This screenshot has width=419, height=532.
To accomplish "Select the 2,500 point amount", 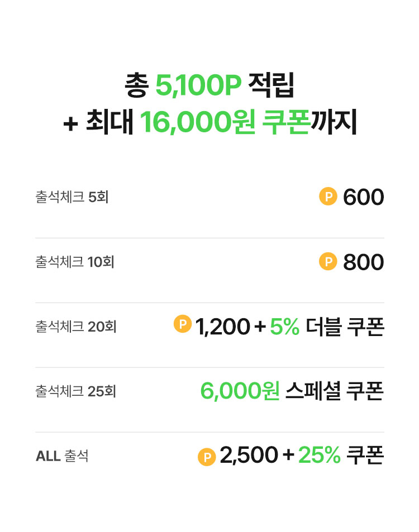I will click(x=249, y=456).
